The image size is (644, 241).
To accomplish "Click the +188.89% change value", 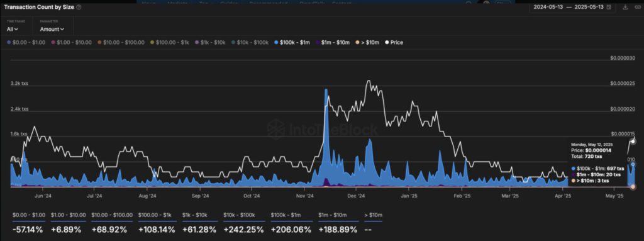I will pyautogui.click(x=338, y=230).
